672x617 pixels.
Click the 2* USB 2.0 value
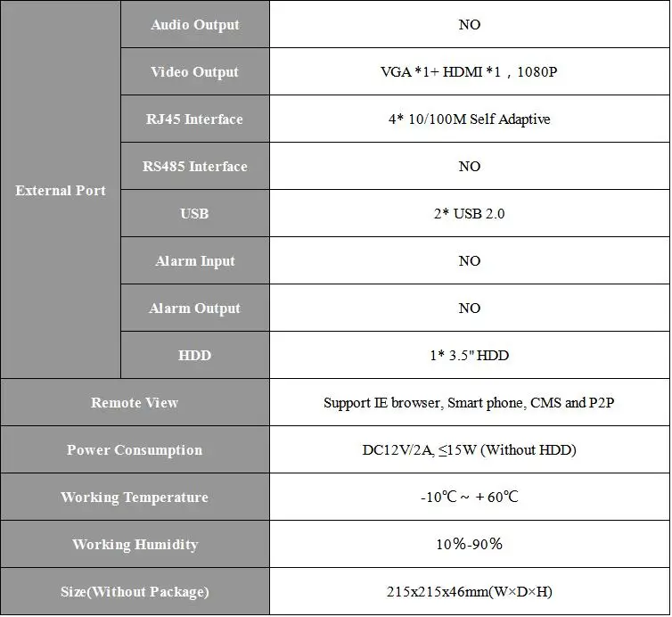469,213
